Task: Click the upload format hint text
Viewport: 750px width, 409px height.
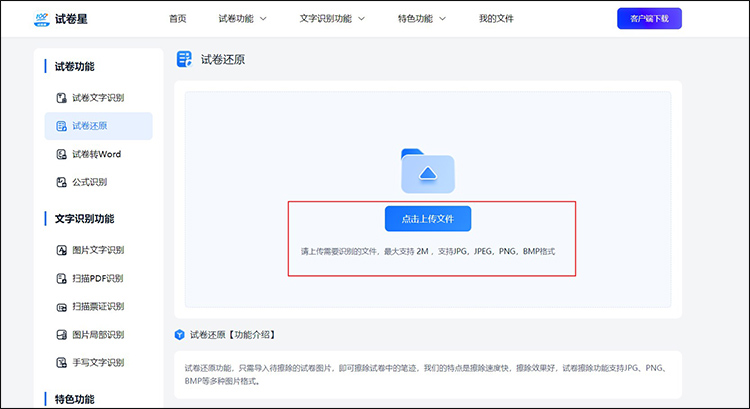Action: point(428,251)
